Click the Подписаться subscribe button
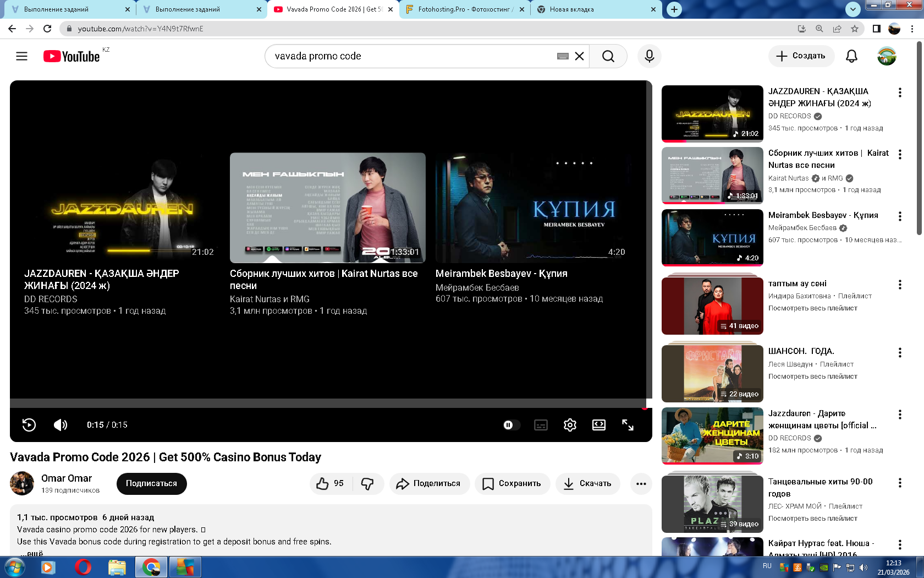 tap(151, 483)
